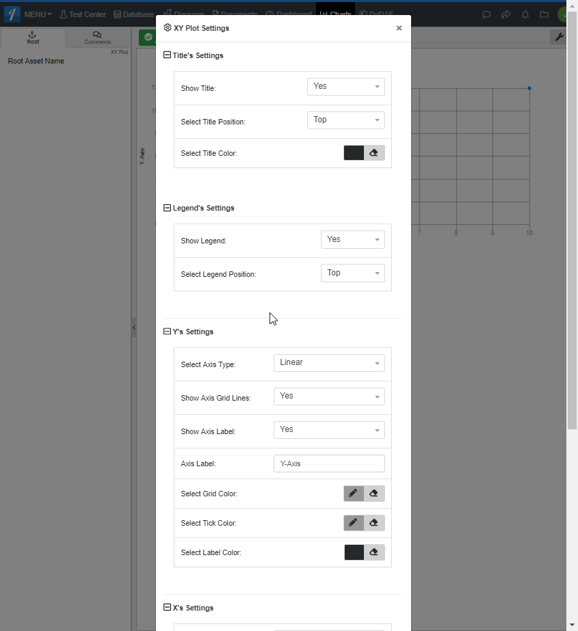Open the Show Axis Label dropdown
This screenshot has height=631, width=578.
[329, 430]
